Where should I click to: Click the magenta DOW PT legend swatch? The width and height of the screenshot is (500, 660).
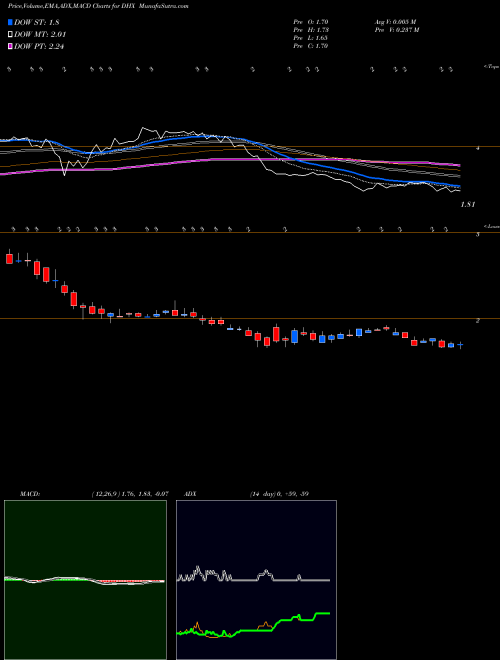coord(11,46)
